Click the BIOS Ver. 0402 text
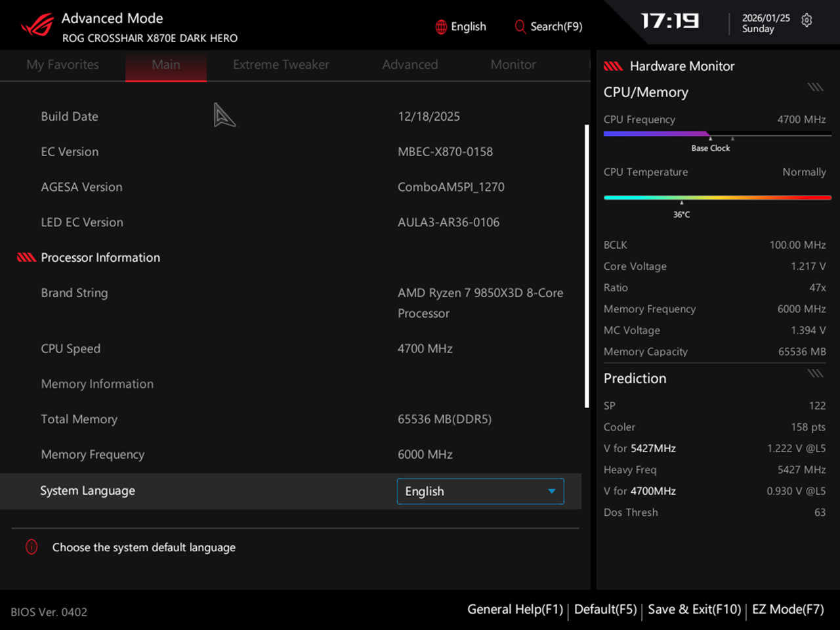 (x=49, y=612)
